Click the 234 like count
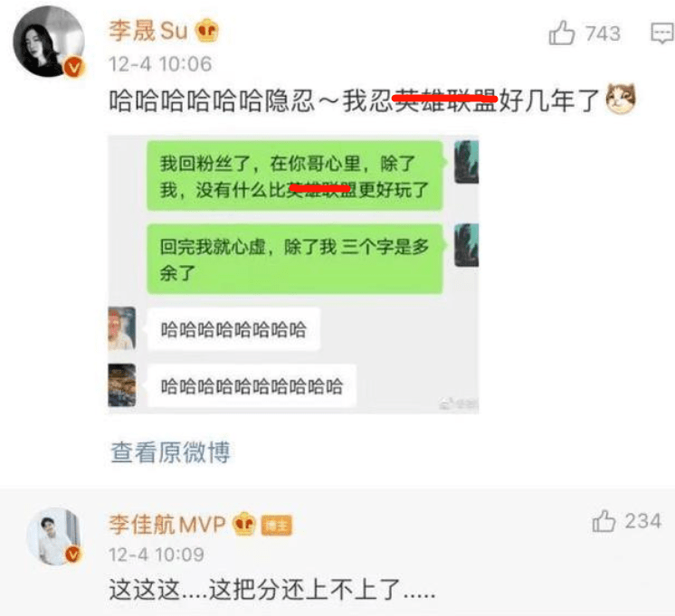Screen dimensions: 675x616 coord(643,521)
